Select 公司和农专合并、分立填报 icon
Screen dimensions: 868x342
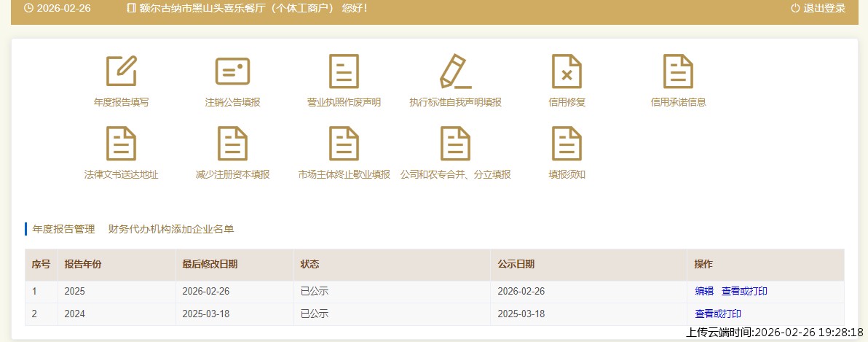click(x=455, y=144)
